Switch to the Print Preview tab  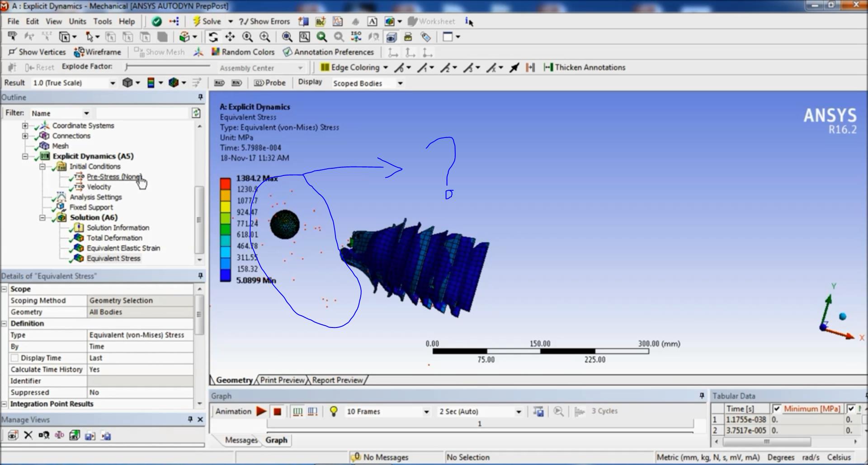coord(282,380)
